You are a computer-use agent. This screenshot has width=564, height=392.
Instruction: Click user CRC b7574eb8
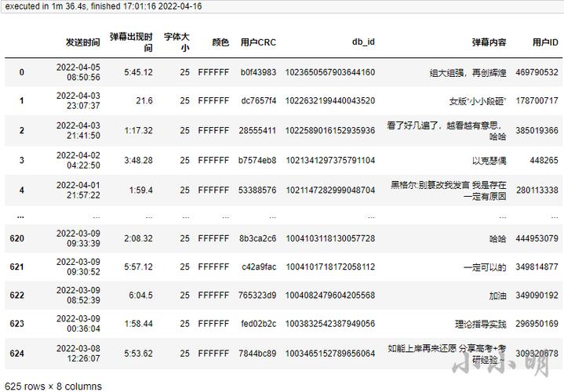(257, 160)
